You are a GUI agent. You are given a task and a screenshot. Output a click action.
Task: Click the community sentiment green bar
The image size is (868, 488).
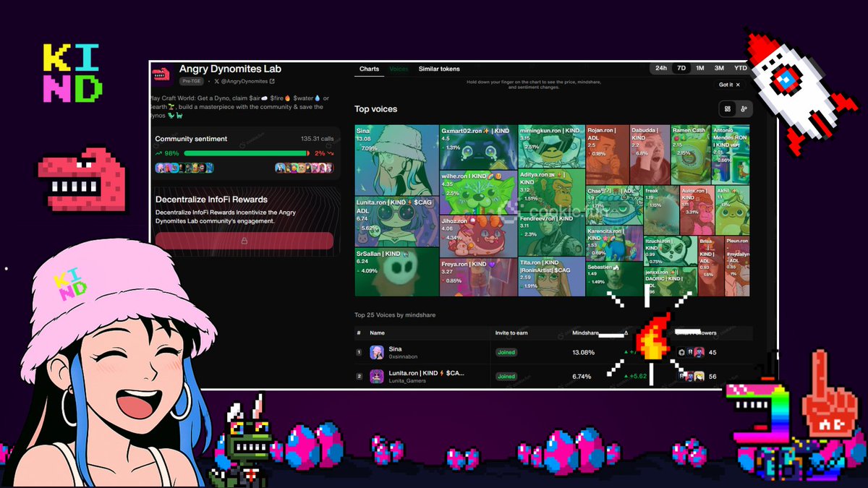click(x=245, y=153)
